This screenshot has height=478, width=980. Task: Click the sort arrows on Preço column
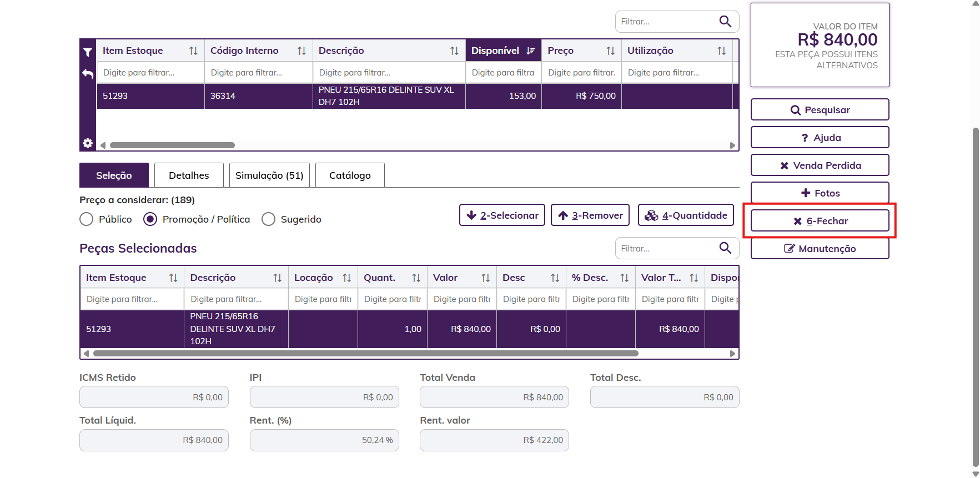[610, 51]
